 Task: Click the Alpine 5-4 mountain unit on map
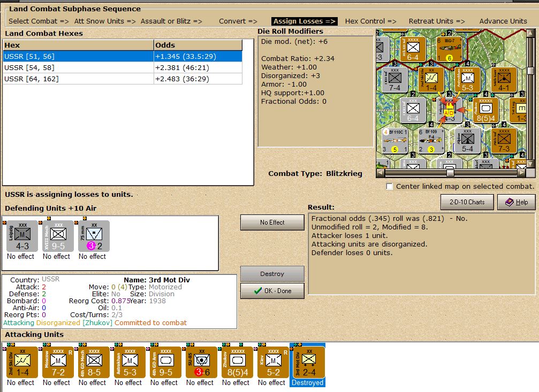point(467,141)
